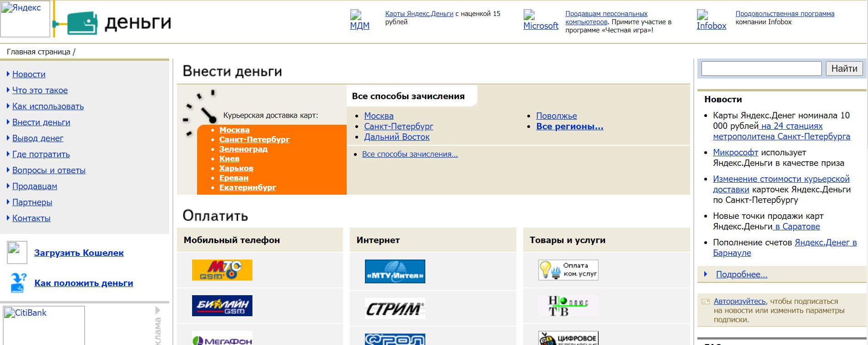Open Подробнее… news link
This screenshot has width=868, height=345.
[x=741, y=274]
